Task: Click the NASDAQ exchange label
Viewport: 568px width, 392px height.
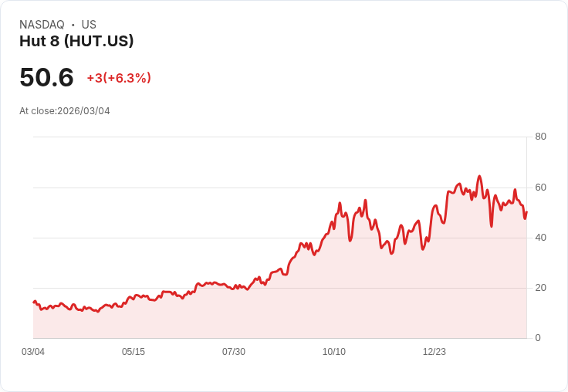Action: click(x=42, y=24)
